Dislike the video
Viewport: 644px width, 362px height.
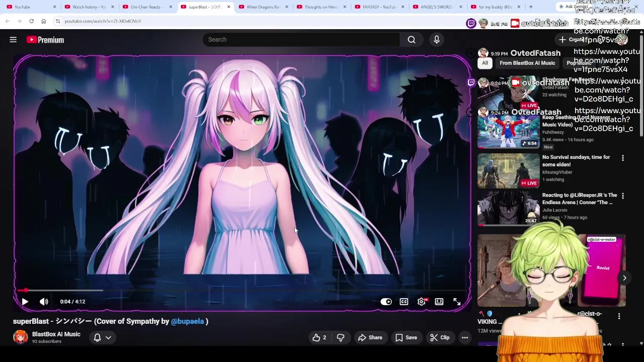pyautogui.click(x=341, y=338)
